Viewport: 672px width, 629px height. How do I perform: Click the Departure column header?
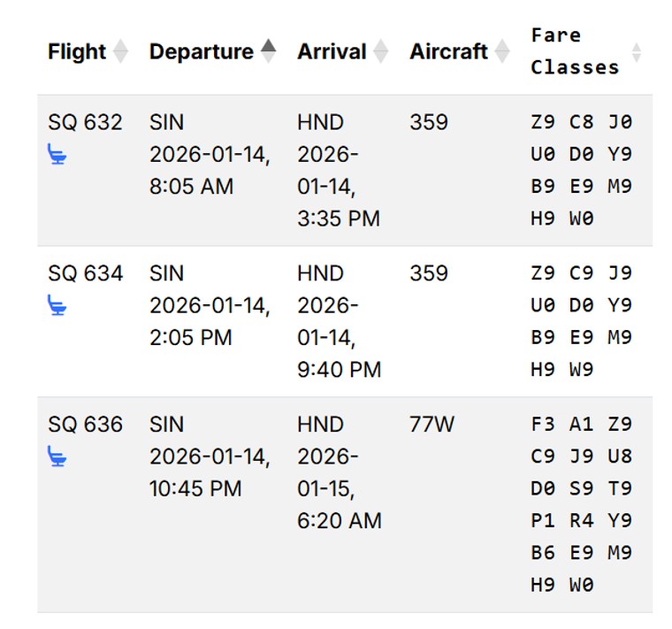coord(201,52)
